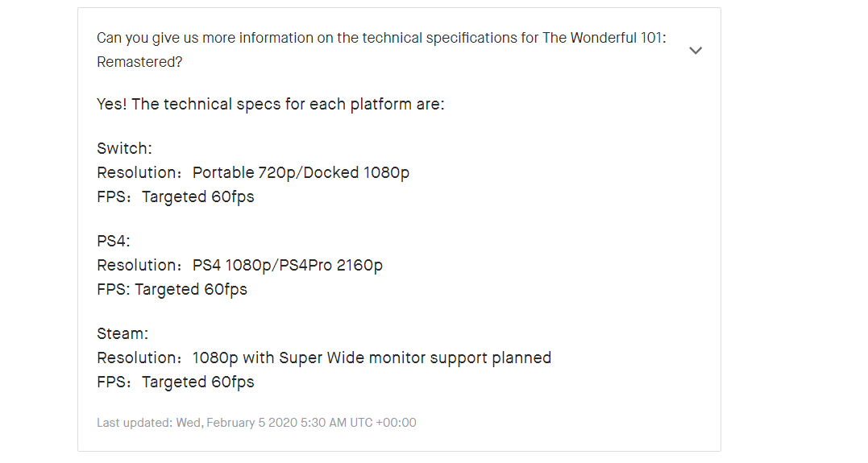Image resolution: width=868 pixels, height=463 pixels.
Task: Click the word Remastered? in the question
Action: tap(139, 62)
